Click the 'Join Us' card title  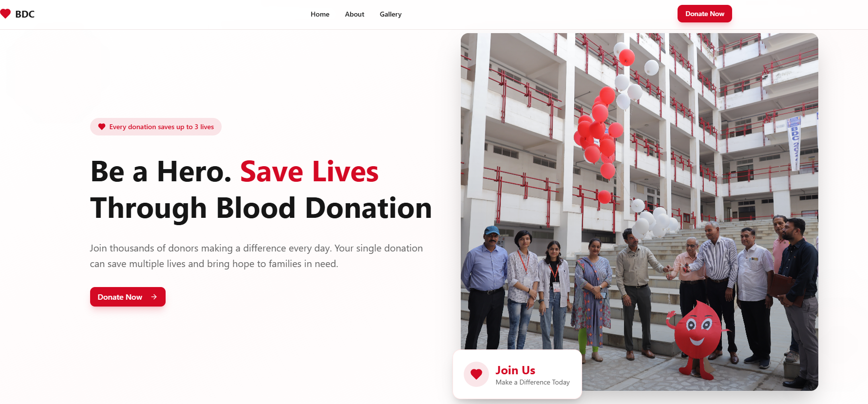coord(515,370)
